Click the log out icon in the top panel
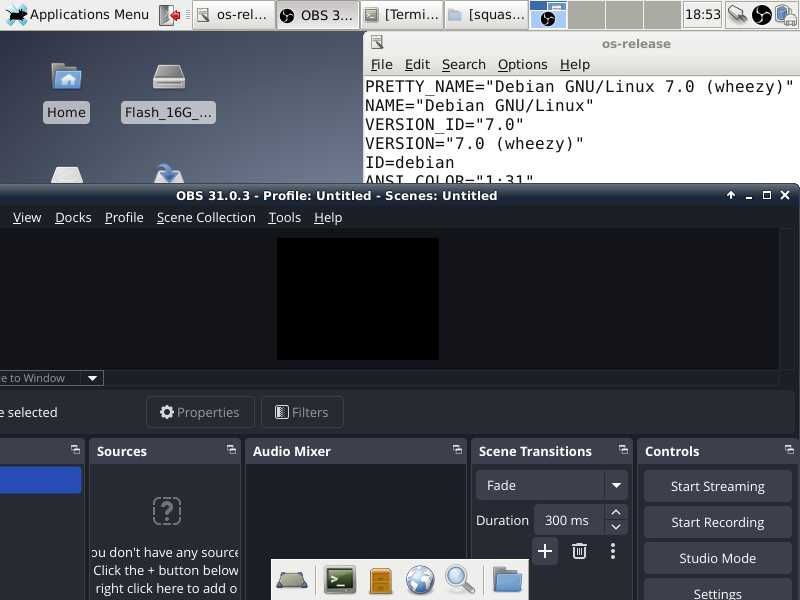The image size is (800, 600). tap(170, 15)
